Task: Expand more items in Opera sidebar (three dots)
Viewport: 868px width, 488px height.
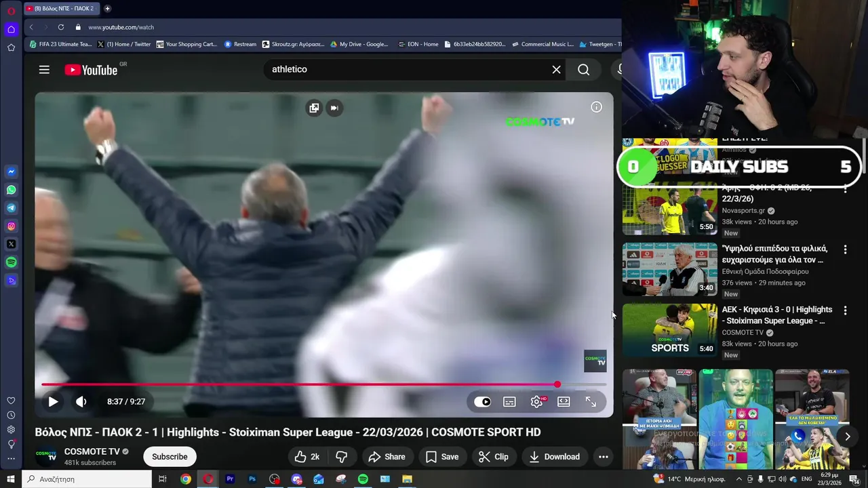Action: (11, 459)
